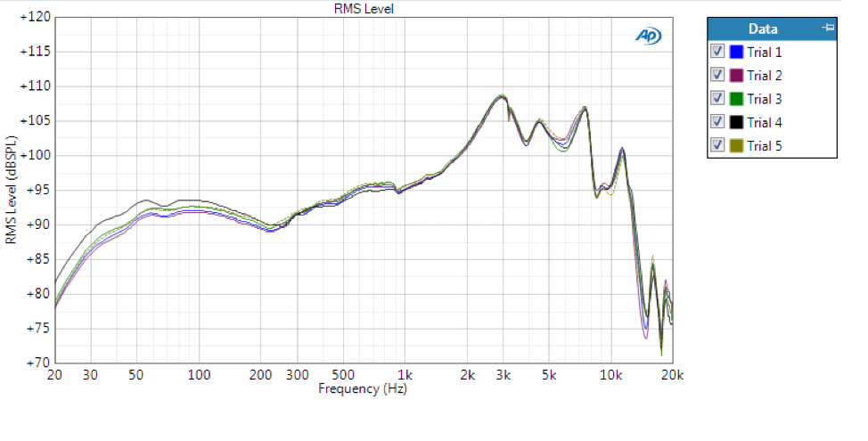Click the pin icon in Data legend
Viewport: 868px width, 441px height.
(x=828, y=29)
